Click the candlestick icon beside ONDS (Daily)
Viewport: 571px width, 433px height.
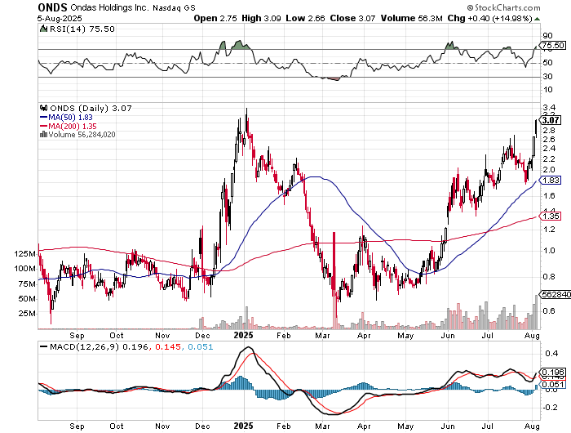click(44, 108)
